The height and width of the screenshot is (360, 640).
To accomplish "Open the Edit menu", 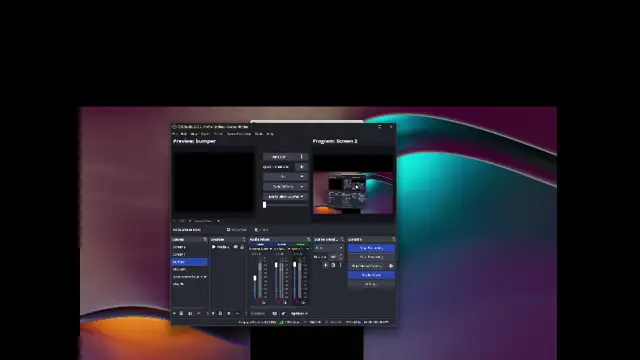I will [184, 134].
